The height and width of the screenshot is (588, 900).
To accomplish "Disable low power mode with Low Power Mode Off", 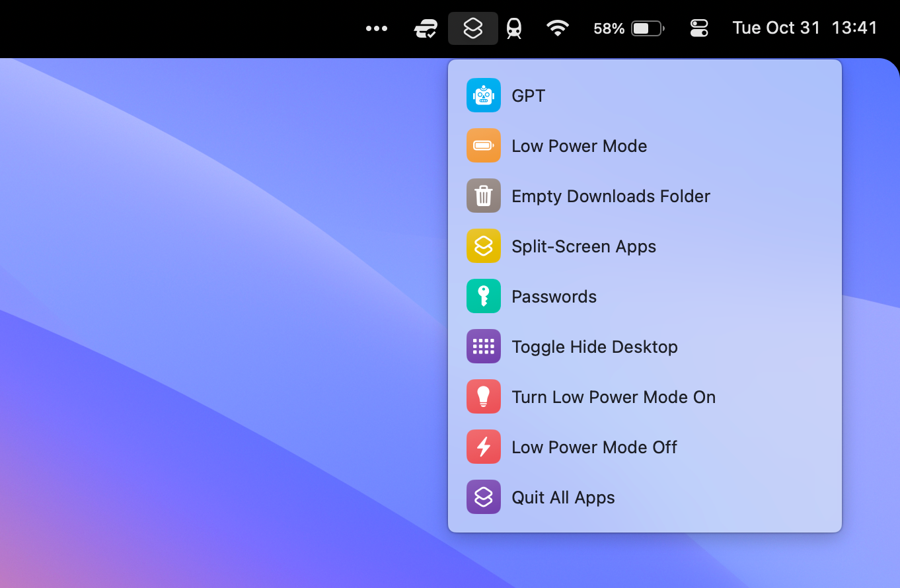I will (x=594, y=447).
